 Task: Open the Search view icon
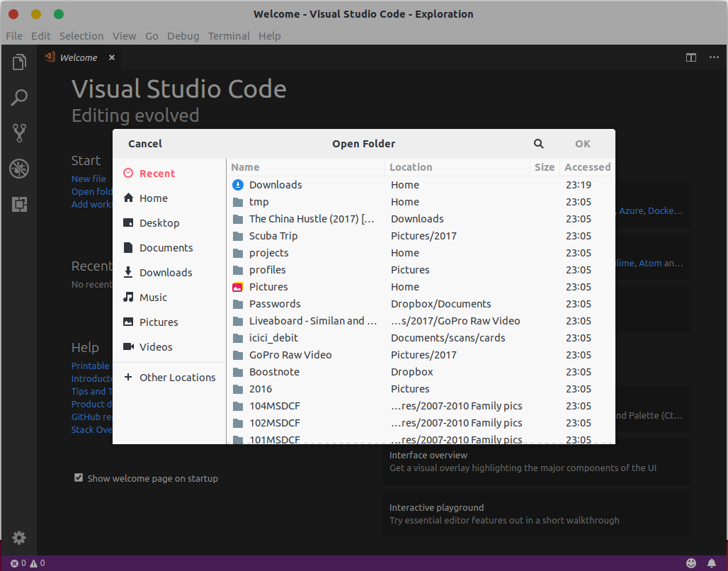point(18,97)
